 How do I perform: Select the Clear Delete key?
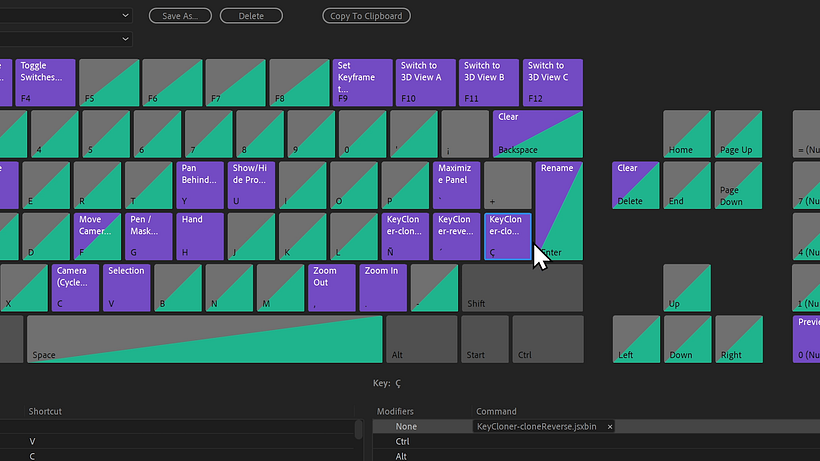(636, 185)
